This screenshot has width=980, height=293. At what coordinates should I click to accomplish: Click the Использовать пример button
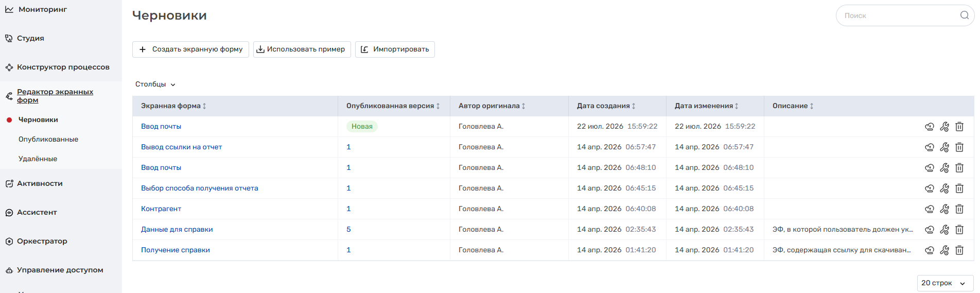pyautogui.click(x=302, y=49)
